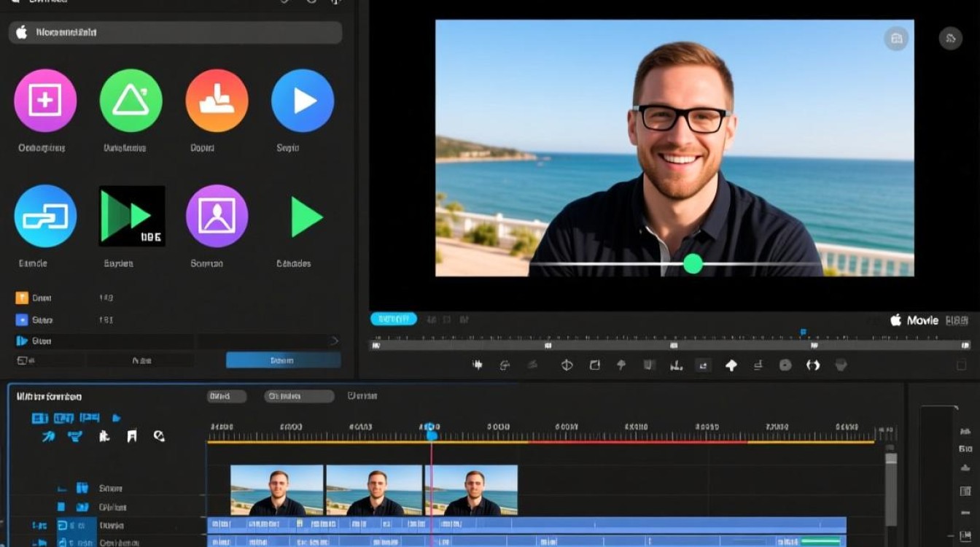Open the purple portrait-frame circle icon

(x=217, y=216)
